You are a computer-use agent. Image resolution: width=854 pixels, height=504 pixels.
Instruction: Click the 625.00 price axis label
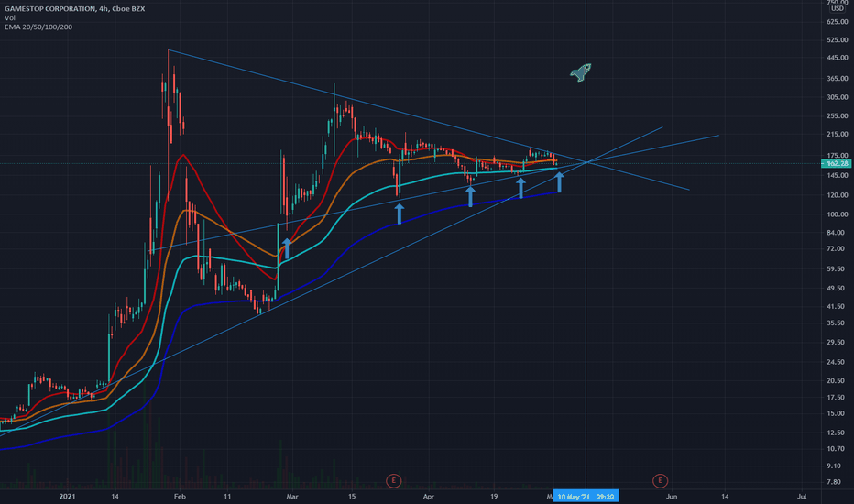[838, 22]
